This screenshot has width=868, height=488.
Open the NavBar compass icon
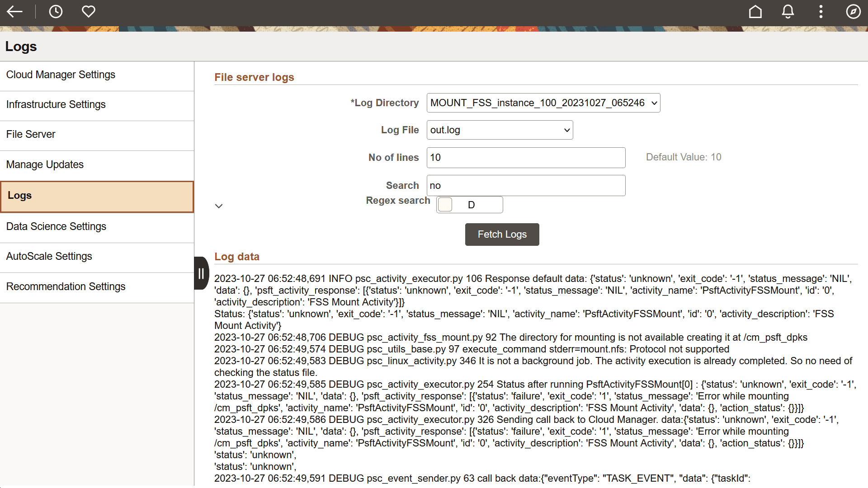854,12
